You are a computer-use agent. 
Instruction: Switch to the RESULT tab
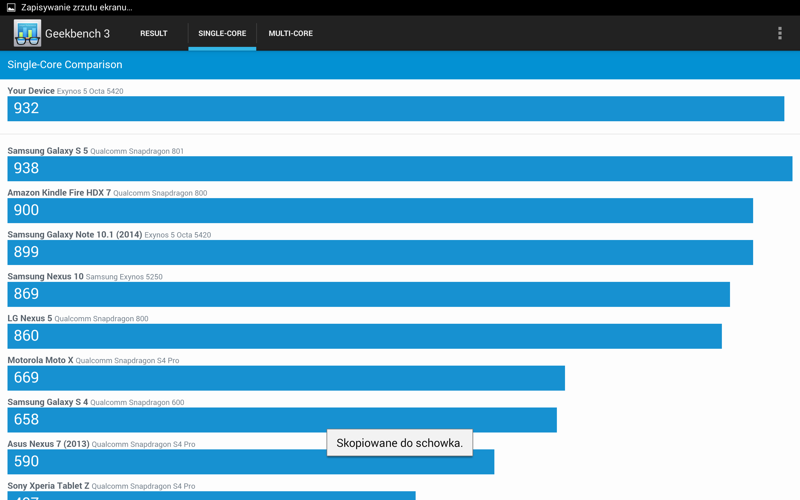[x=153, y=33]
